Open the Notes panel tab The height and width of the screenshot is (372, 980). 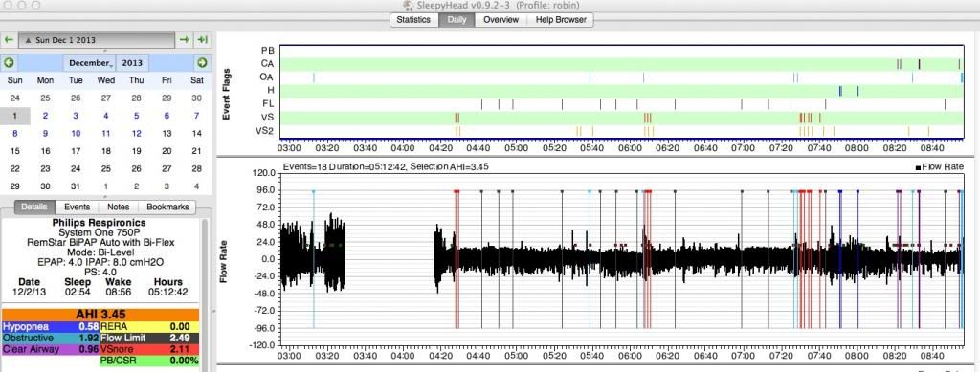[x=118, y=208]
